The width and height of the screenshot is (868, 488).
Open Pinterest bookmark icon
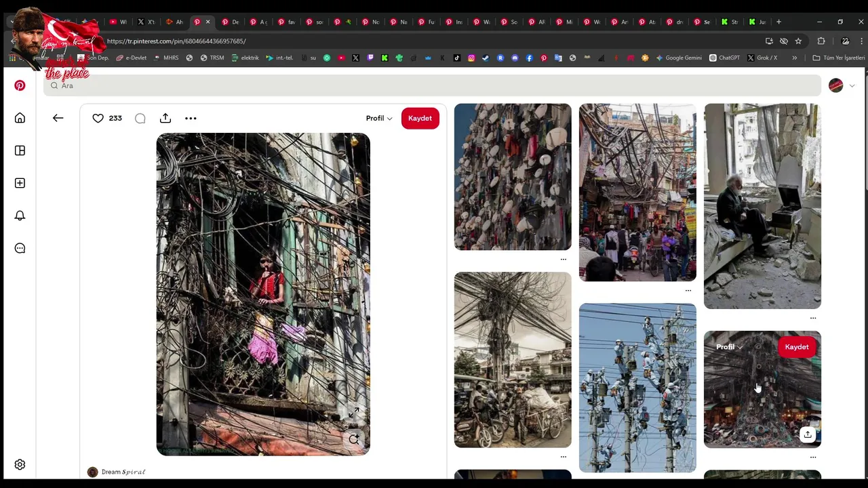tap(544, 58)
